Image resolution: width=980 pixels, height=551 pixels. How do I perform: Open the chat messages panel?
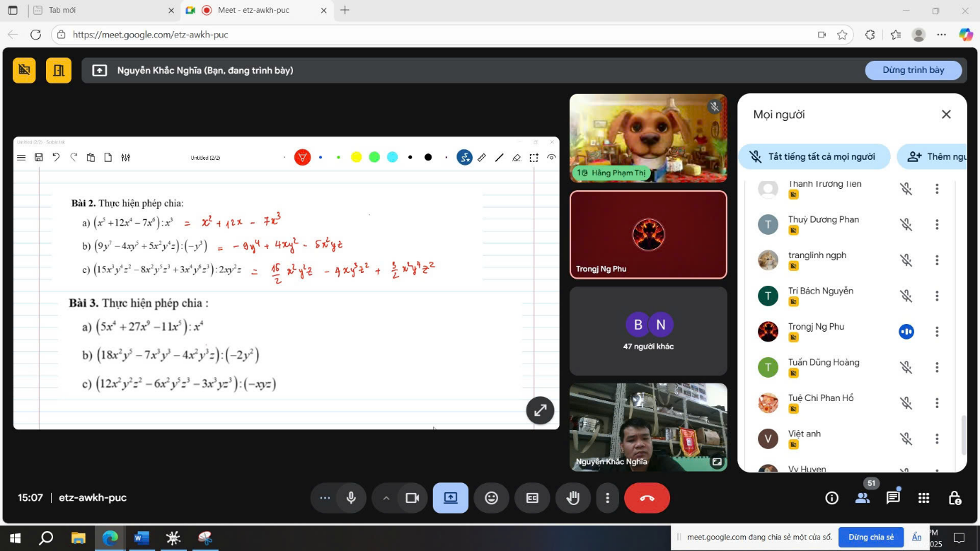[x=893, y=498]
